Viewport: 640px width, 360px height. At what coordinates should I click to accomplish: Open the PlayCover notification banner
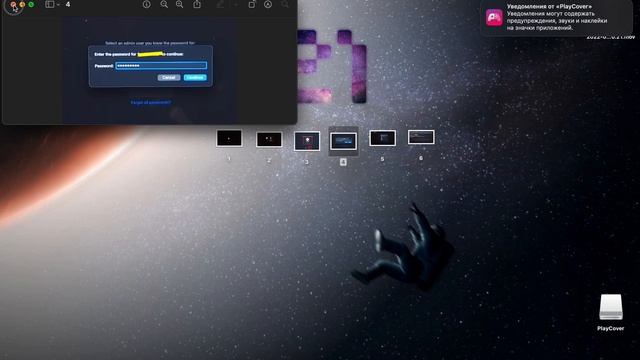[x=557, y=18]
